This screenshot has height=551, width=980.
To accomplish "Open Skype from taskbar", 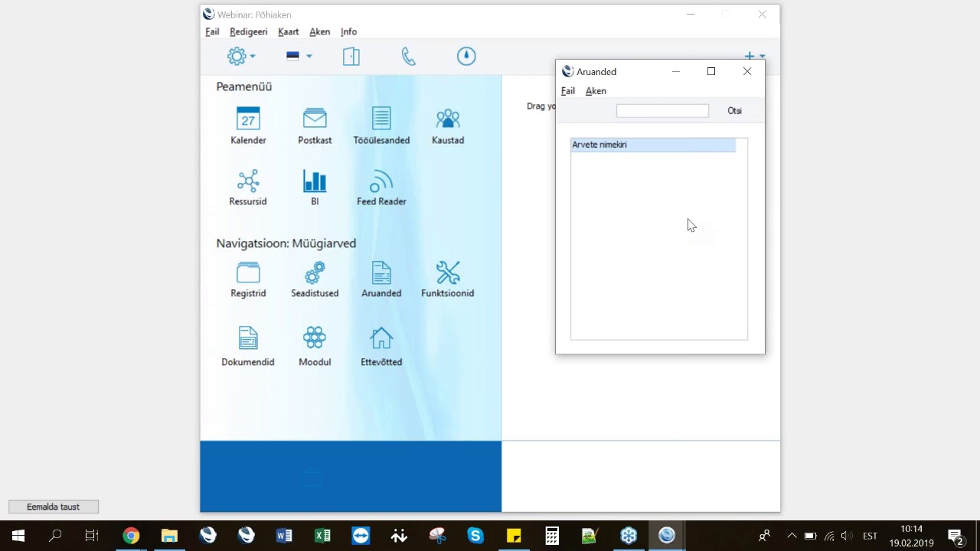I will (x=475, y=536).
